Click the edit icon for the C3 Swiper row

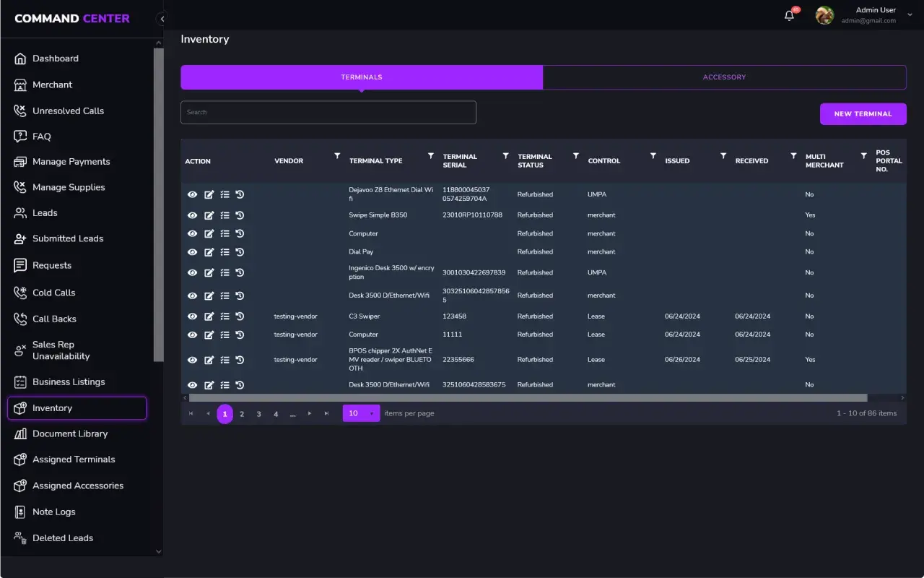click(209, 316)
